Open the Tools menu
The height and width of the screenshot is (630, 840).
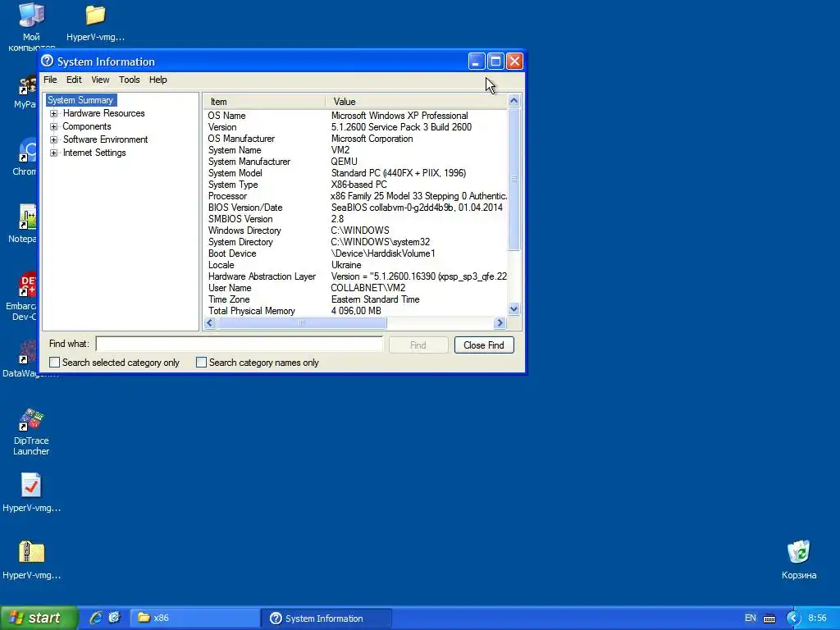(x=129, y=80)
